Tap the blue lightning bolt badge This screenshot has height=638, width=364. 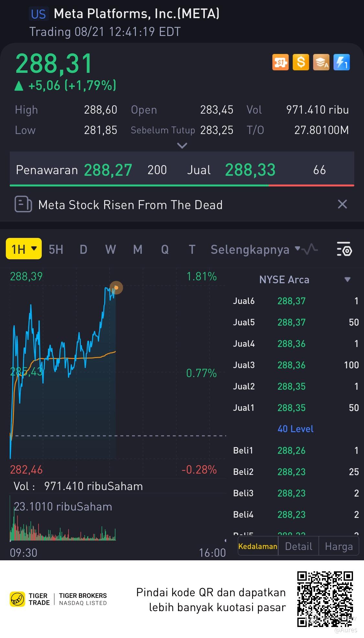point(341,62)
